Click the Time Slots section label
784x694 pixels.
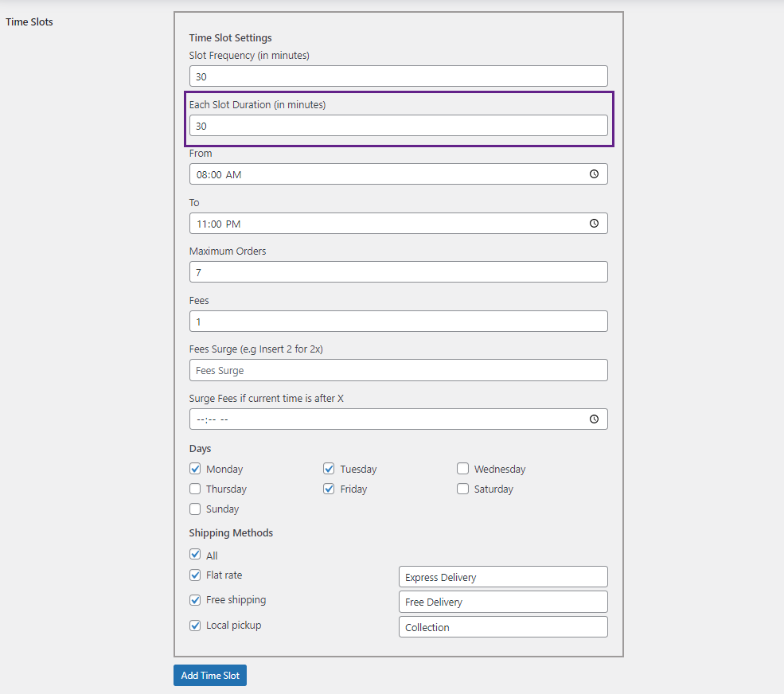[x=29, y=22]
